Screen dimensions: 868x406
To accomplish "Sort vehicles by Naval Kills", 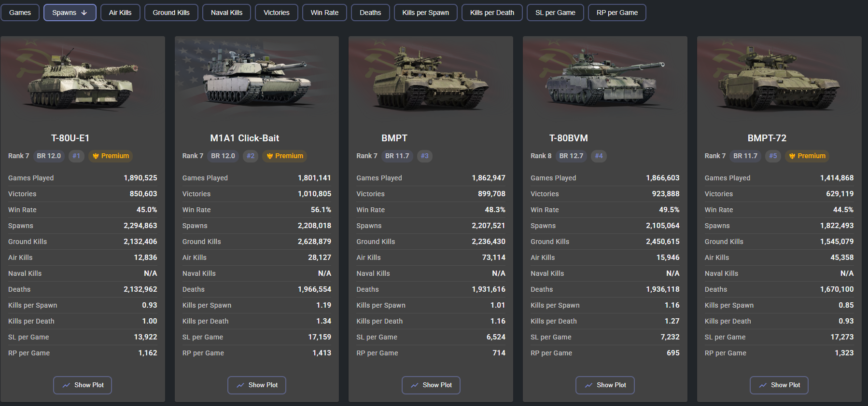I will click(x=226, y=13).
